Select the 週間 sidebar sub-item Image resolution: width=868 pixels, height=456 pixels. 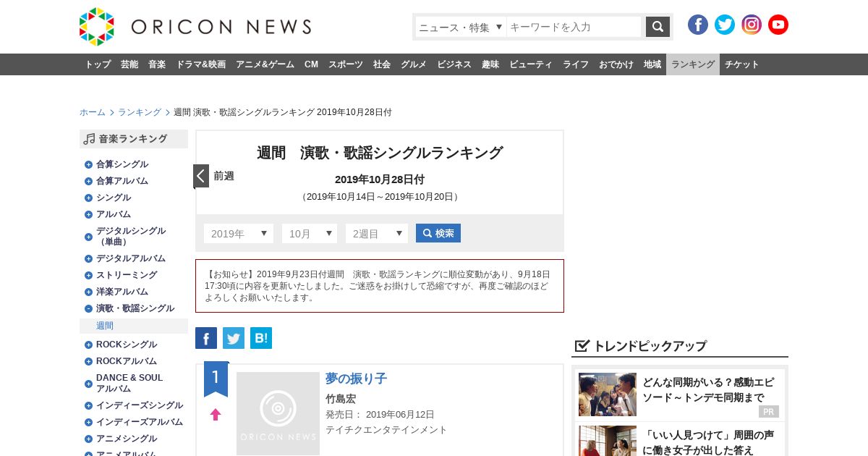105,326
